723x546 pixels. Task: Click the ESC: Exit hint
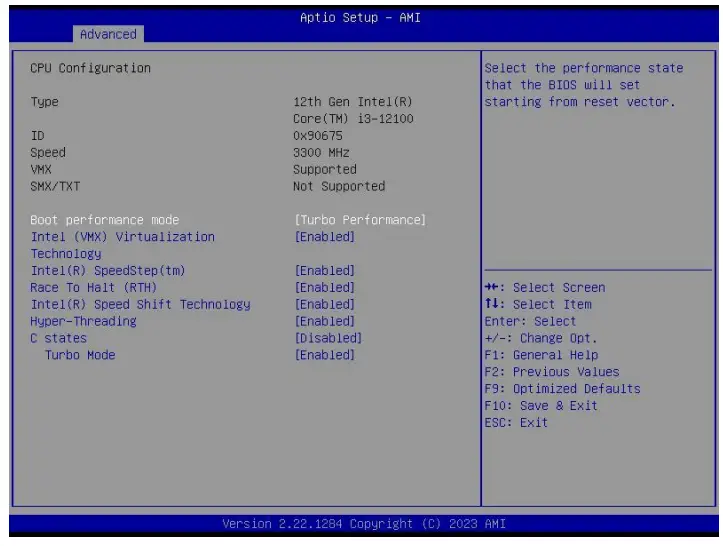516,422
